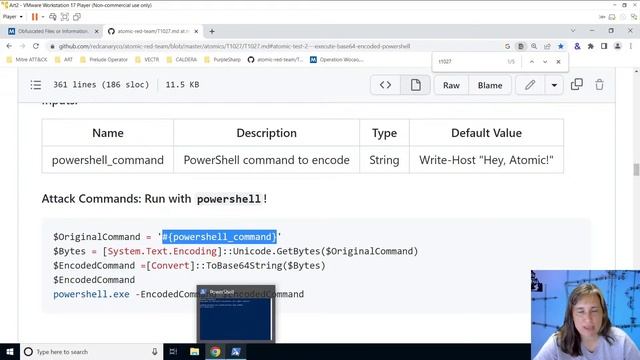Open the atomic-red-team GitHub bookmark
The image size is (640, 360).
[x=275, y=60]
